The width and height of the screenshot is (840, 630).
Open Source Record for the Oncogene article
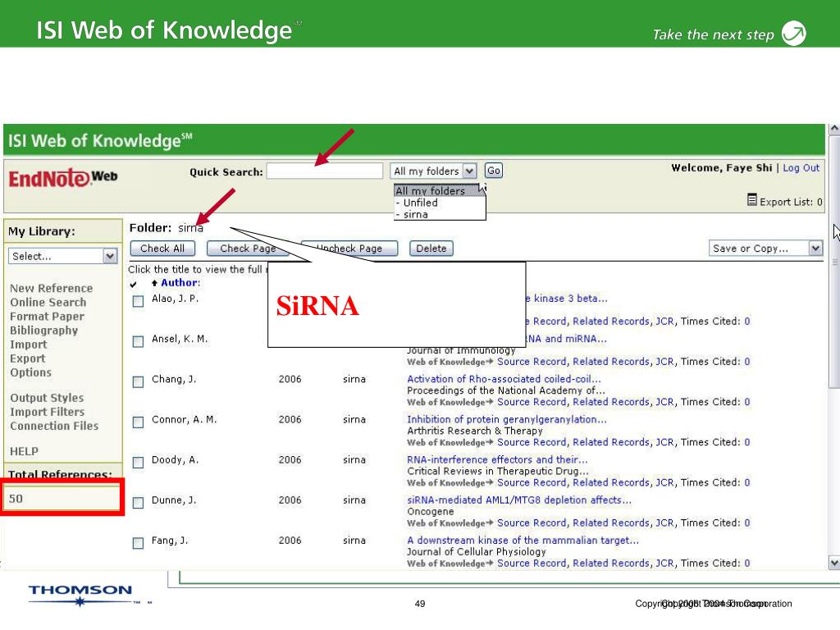pos(532,523)
